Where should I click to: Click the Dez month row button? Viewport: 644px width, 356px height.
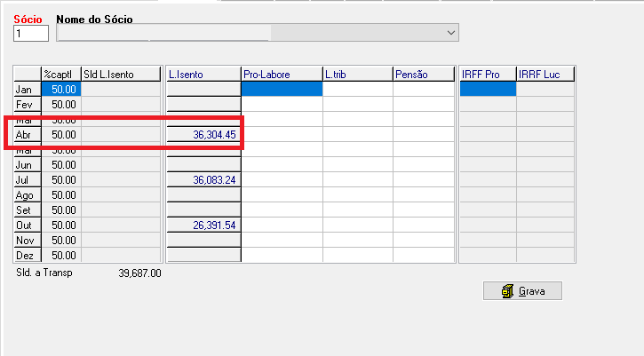coord(27,255)
